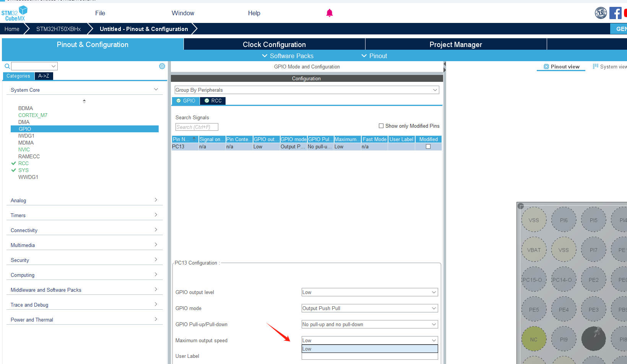Select the PE5 pin on the chip
The width and height of the screenshot is (627, 364).
tap(534, 310)
